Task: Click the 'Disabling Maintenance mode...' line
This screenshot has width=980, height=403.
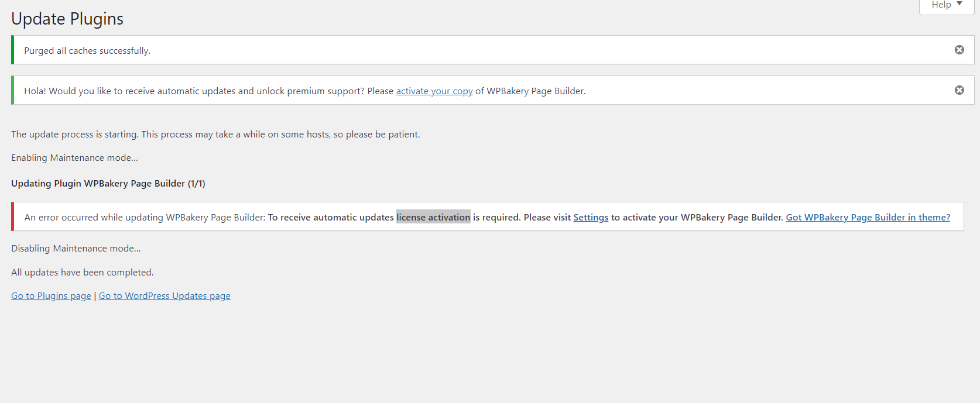Action: [x=76, y=249]
